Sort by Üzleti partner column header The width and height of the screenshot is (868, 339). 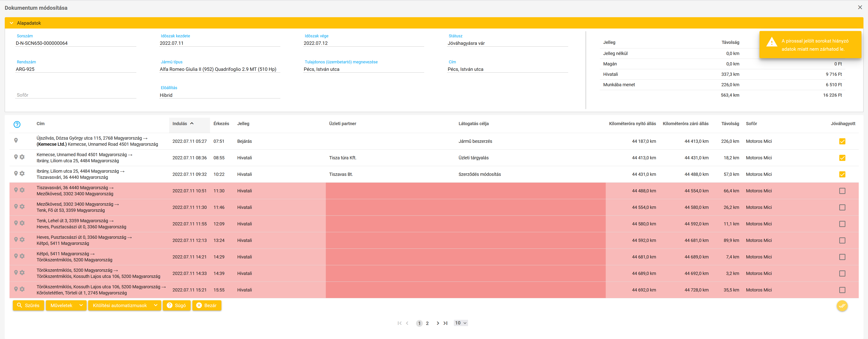coord(342,124)
